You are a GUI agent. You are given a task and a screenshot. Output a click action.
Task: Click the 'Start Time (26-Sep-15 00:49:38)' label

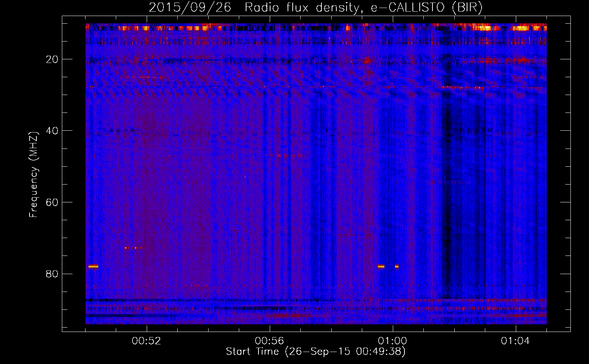point(316,351)
